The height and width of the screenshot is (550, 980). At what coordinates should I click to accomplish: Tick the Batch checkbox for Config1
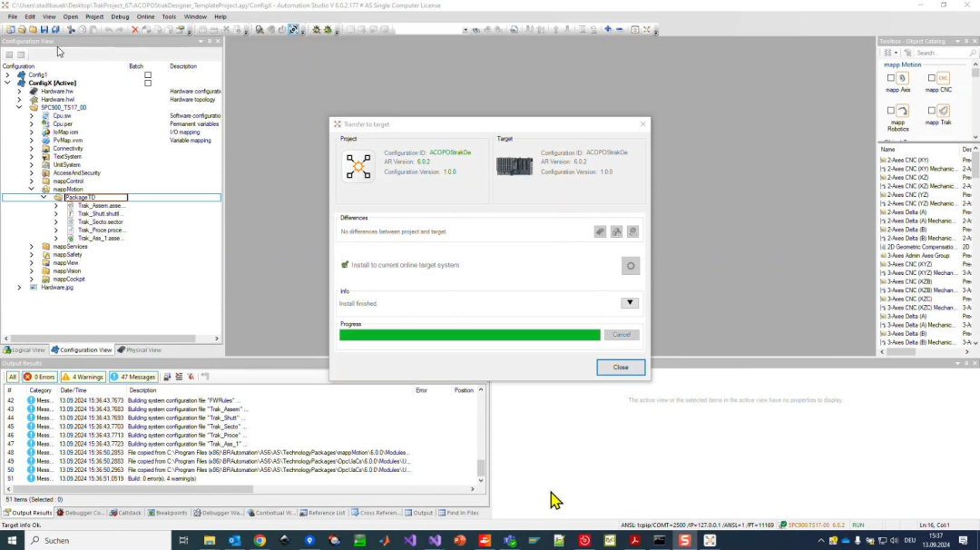pos(148,74)
